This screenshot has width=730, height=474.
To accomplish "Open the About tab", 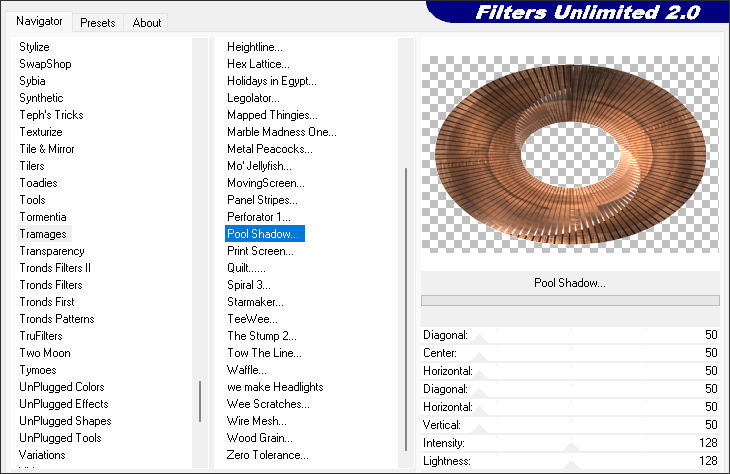I will (x=147, y=22).
